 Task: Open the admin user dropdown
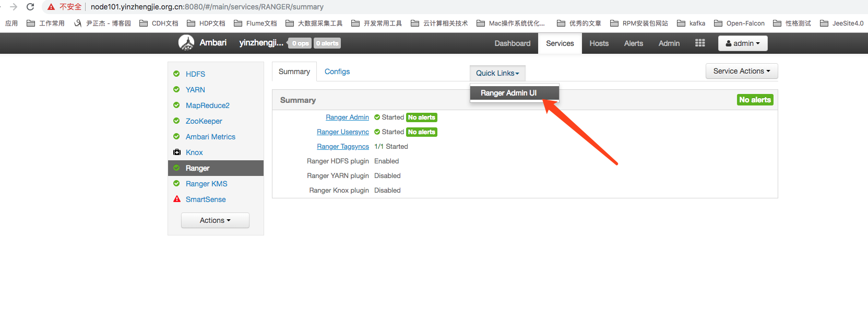point(743,43)
